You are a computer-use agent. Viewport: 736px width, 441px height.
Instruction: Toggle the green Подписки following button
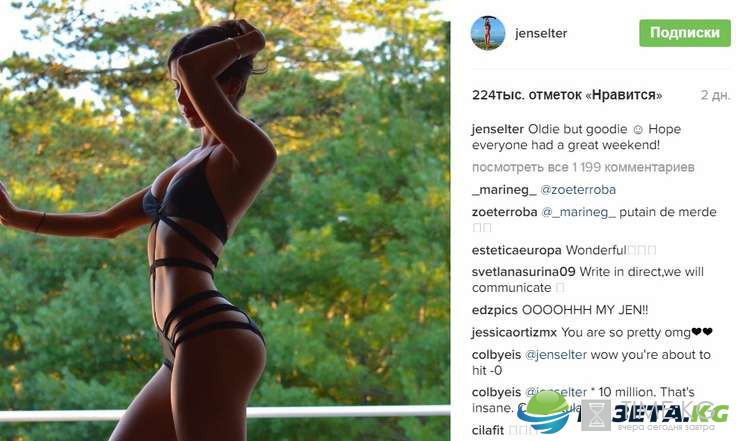pos(685,33)
